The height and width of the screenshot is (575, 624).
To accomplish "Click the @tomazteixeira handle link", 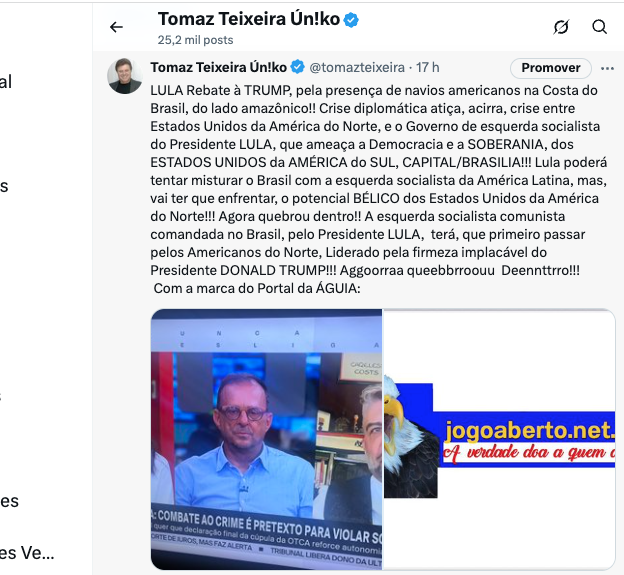I will tap(357, 68).
